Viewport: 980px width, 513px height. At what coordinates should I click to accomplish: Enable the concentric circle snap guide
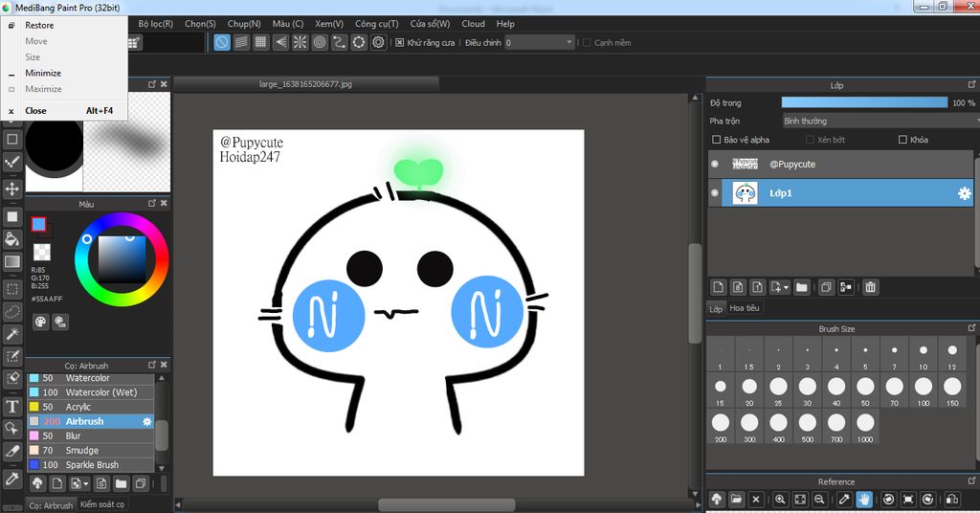pos(320,42)
